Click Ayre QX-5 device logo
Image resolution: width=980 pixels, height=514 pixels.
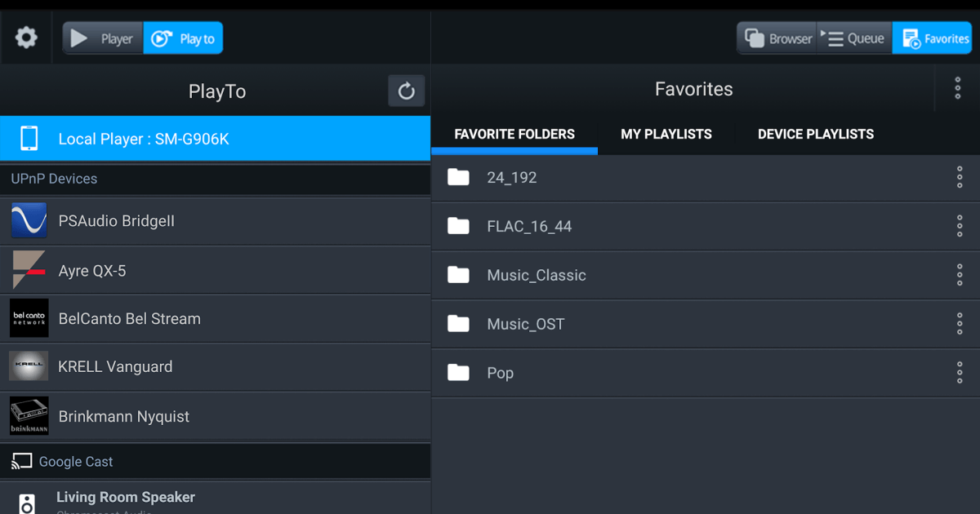(29, 270)
